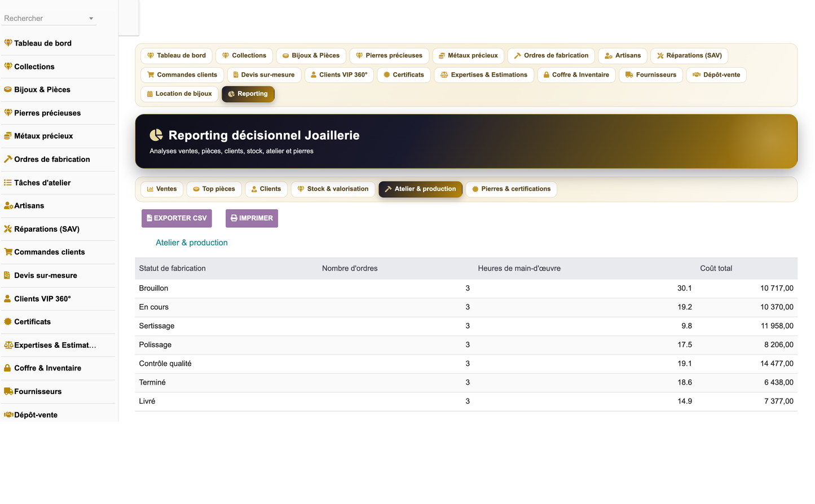Open the Clients report tab
Image resolution: width=815 pixels, height=504 pixels.
pyautogui.click(x=266, y=189)
